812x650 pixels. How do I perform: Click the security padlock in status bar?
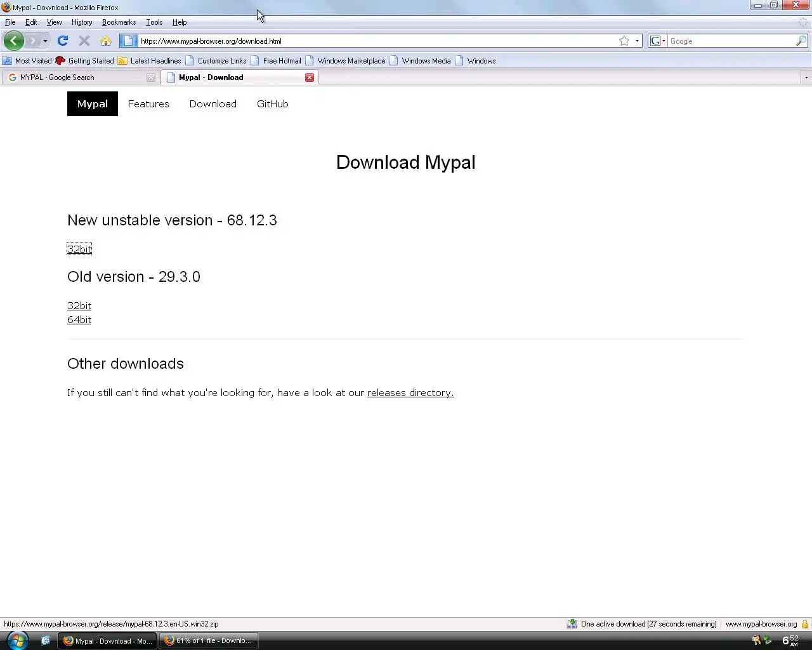click(804, 624)
